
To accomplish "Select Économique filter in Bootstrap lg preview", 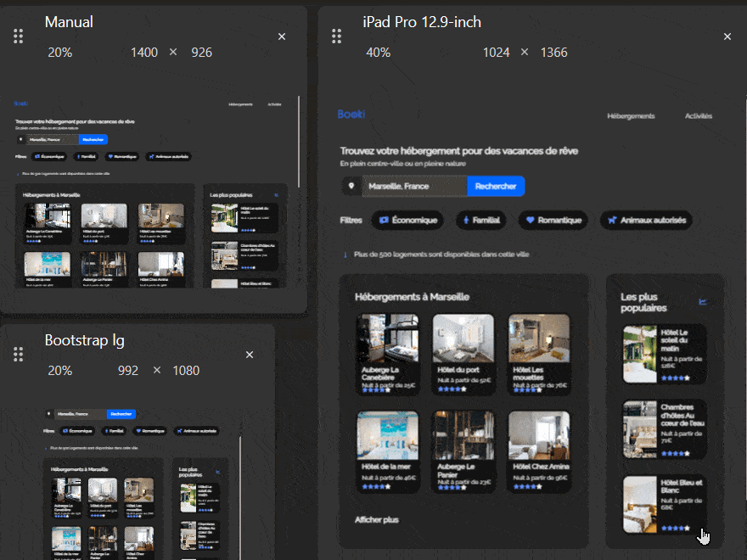I will pos(77,431).
